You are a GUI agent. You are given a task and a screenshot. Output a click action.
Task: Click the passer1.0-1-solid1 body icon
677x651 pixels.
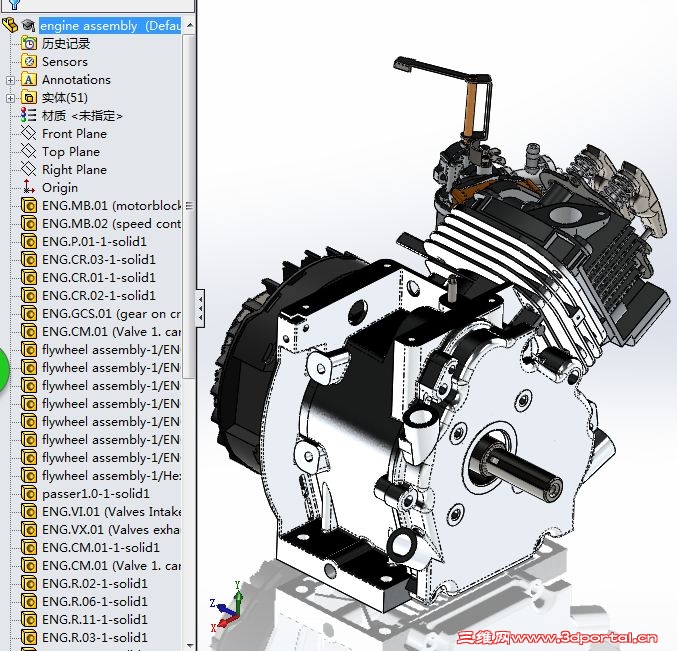pos(29,493)
